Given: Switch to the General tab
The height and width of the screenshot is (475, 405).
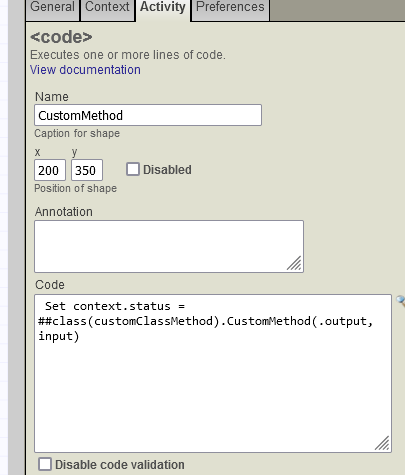Looking at the screenshot, I should pos(53,8).
